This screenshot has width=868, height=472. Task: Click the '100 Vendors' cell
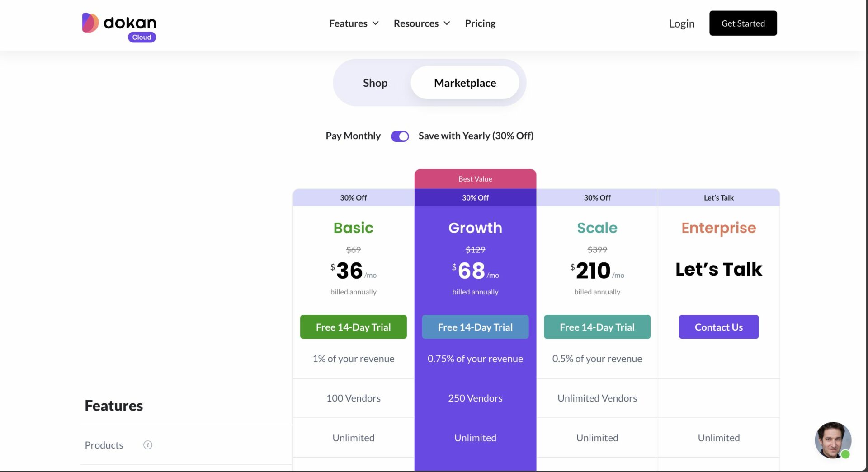pyautogui.click(x=353, y=398)
